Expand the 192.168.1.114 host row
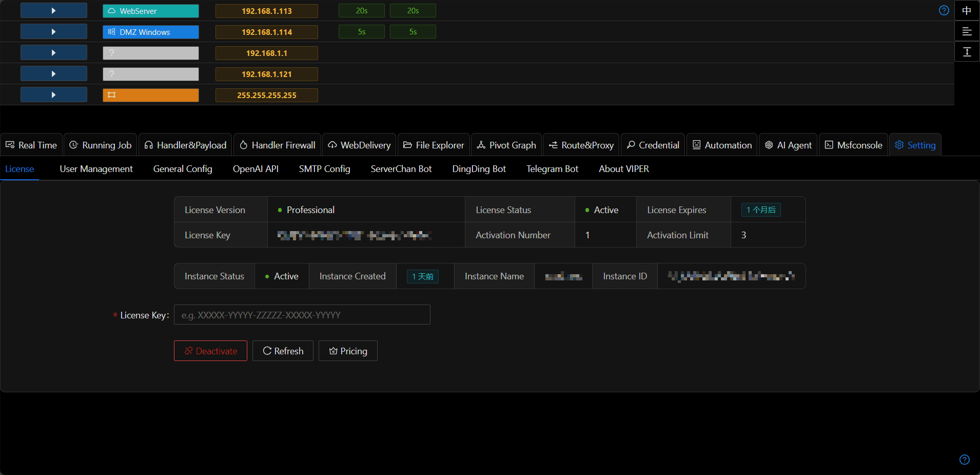The height and width of the screenshot is (475, 980). pyautogui.click(x=53, y=32)
